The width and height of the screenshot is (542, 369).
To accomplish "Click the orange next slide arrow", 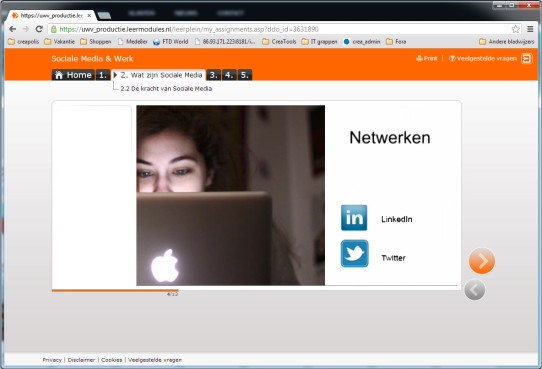I will 482,261.
